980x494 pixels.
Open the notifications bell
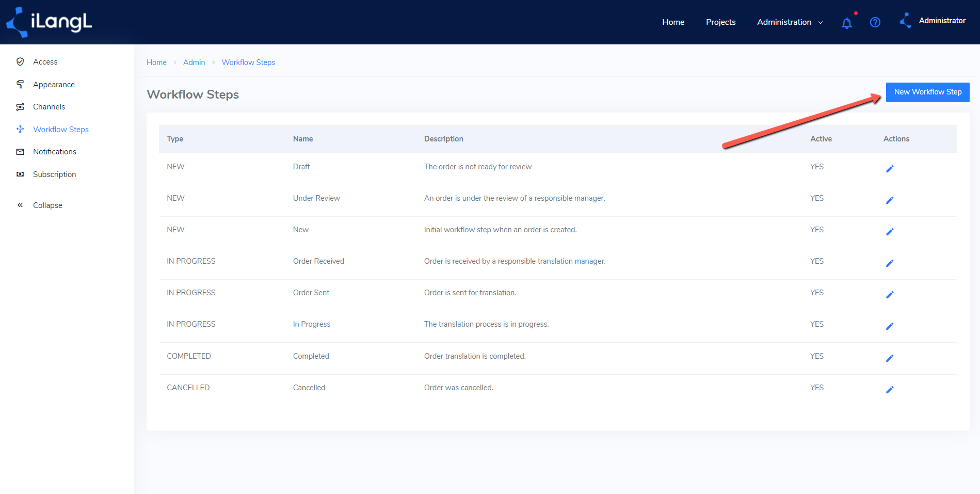[847, 23]
